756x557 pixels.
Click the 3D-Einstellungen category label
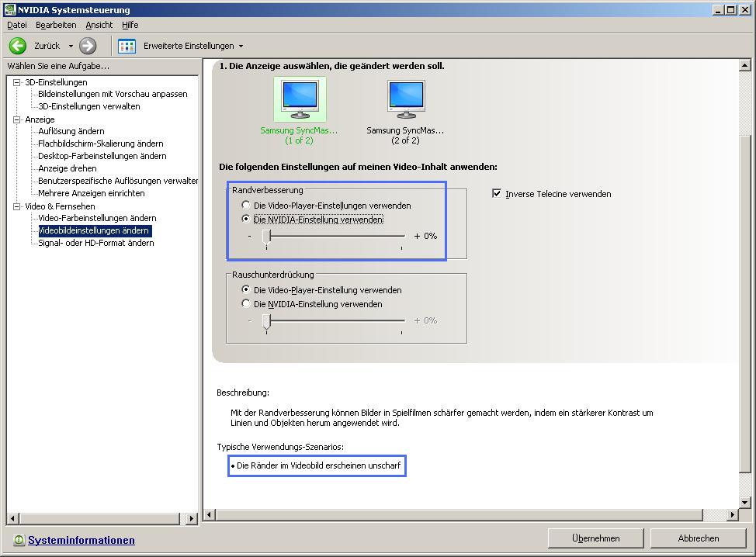[57, 82]
